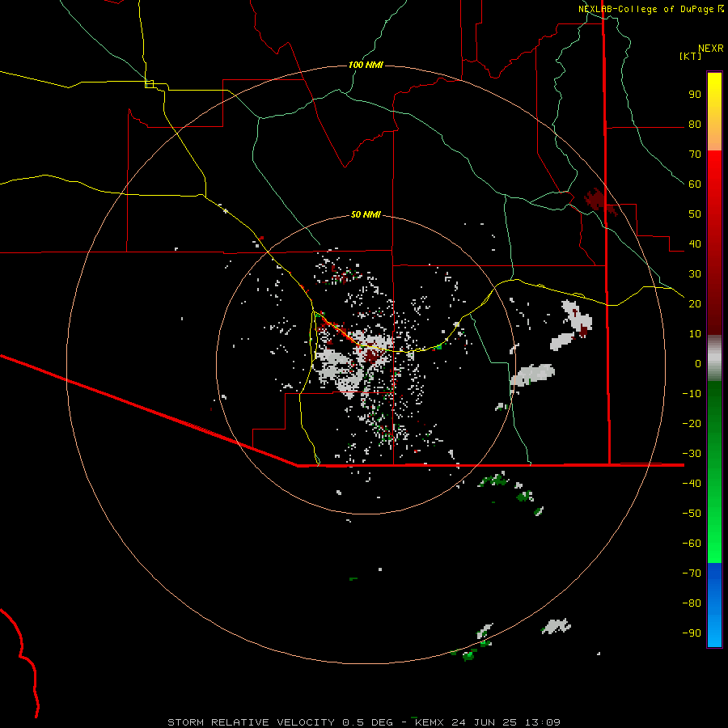Image resolution: width=728 pixels, height=728 pixels.
Task: Select the -90 value on the velocity scale
Action: tap(692, 633)
